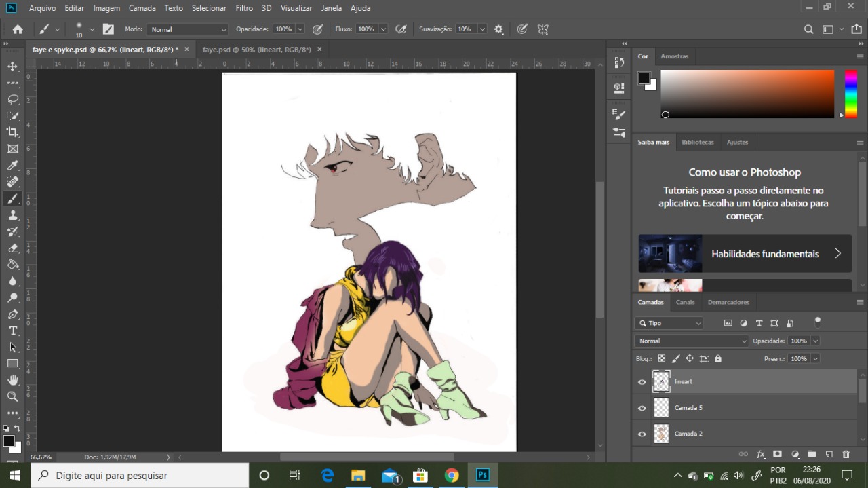Select the Dodge tool

12,297
